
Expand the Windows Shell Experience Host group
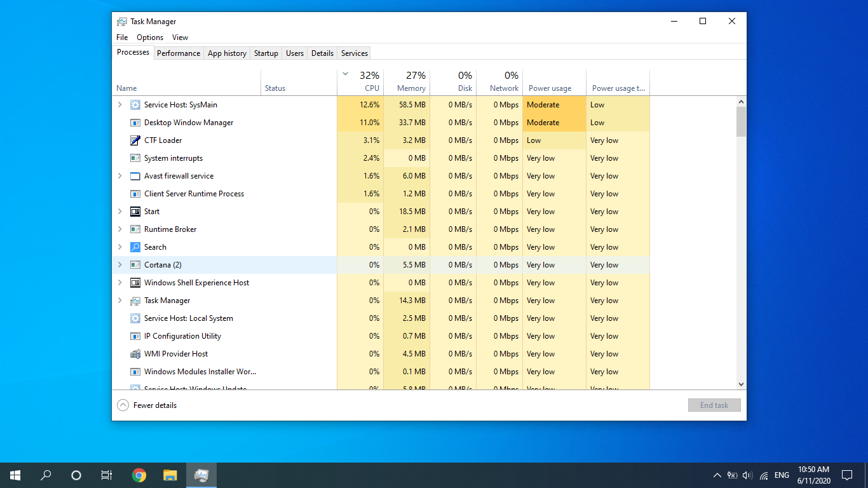[x=120, y=283]
